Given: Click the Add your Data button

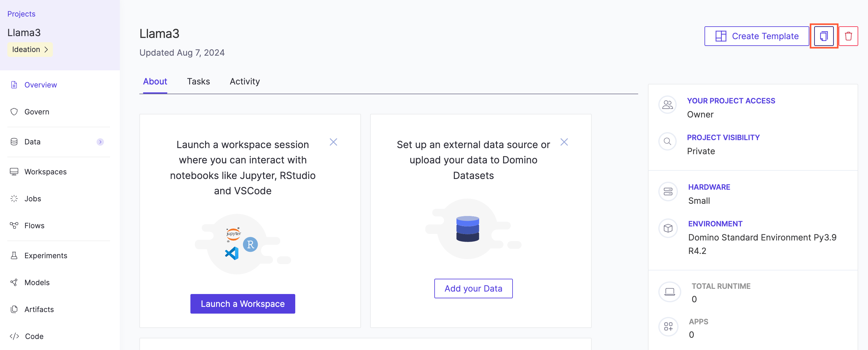Looking at the screenshot, I should [x=473, y=289].
